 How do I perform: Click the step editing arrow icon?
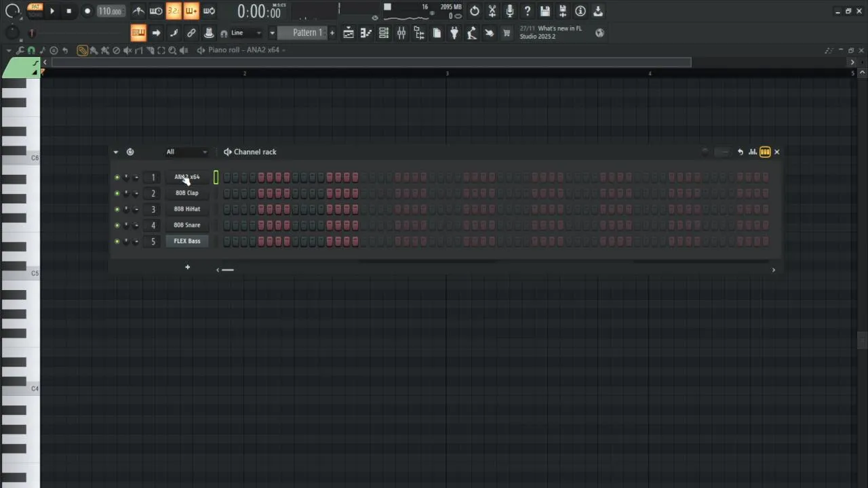156,33
